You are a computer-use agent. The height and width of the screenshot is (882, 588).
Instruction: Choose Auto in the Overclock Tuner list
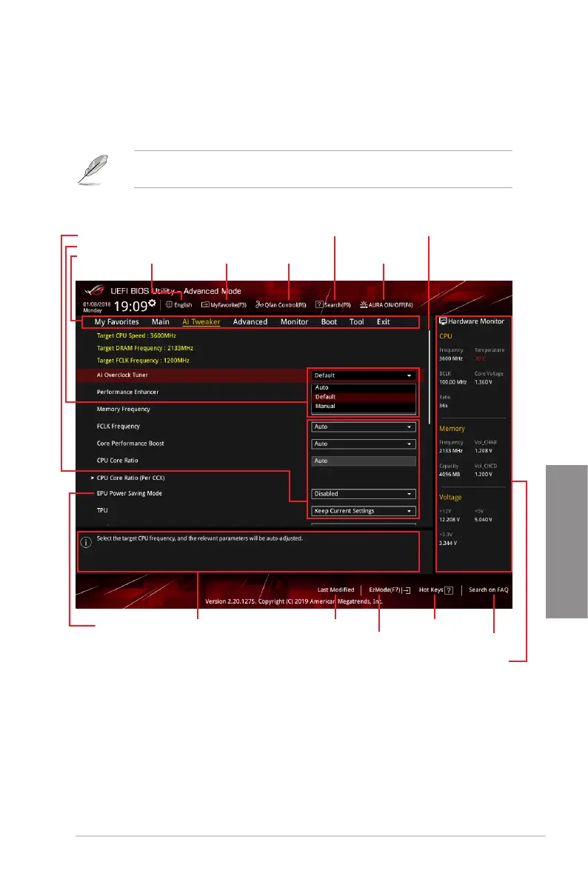coord(364,387)
